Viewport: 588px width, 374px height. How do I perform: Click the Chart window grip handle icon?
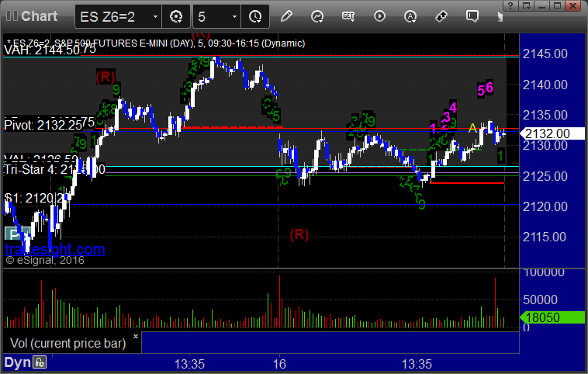12,16
